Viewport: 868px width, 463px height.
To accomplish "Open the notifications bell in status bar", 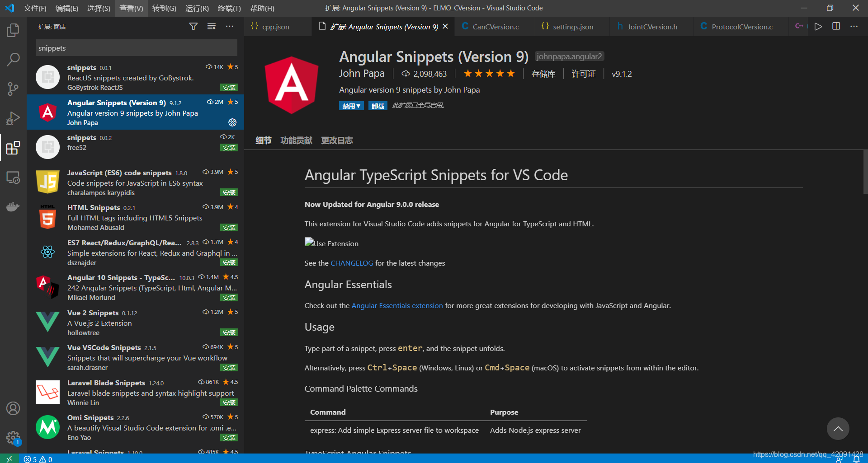I will 856,459.
